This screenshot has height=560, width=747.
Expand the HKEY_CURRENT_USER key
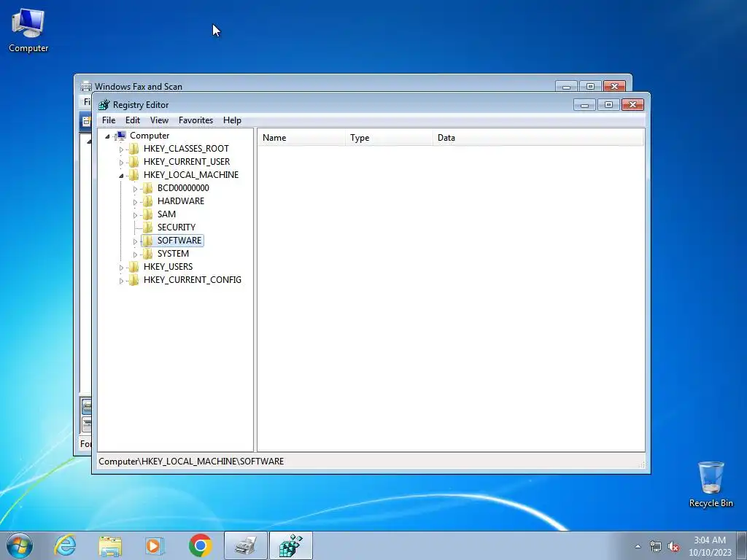click(x=121, y=163)
